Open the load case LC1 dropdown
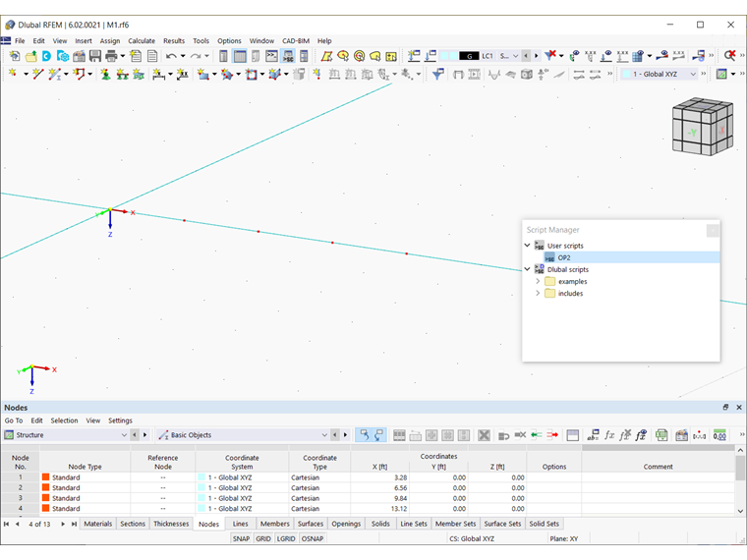 pyautogui.click(x=515, y=56)
